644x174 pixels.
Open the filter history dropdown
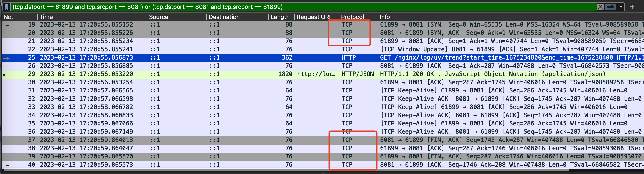[621, 7]
